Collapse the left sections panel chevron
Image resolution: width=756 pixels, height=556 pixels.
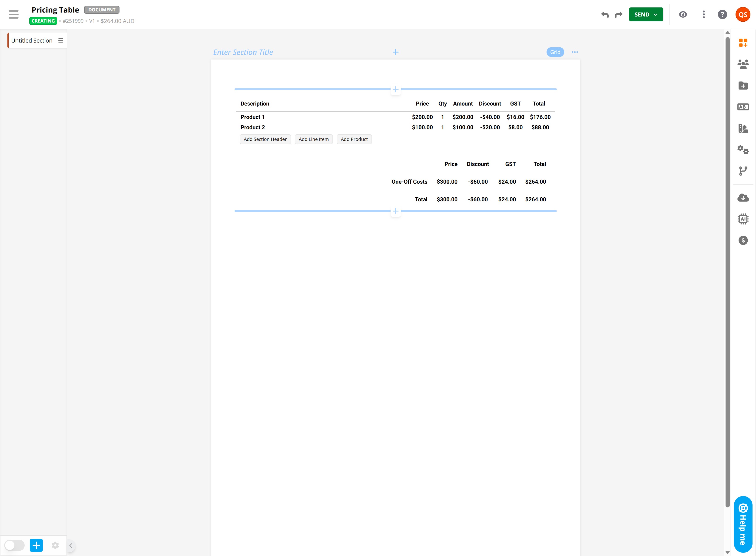point(71,546)
